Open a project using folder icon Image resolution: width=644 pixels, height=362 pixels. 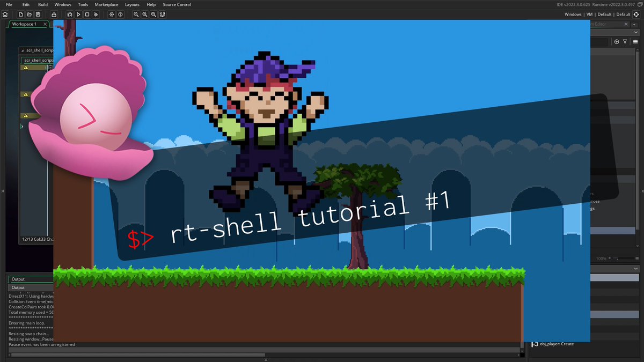pyautogui.click(x=29, y=14)
